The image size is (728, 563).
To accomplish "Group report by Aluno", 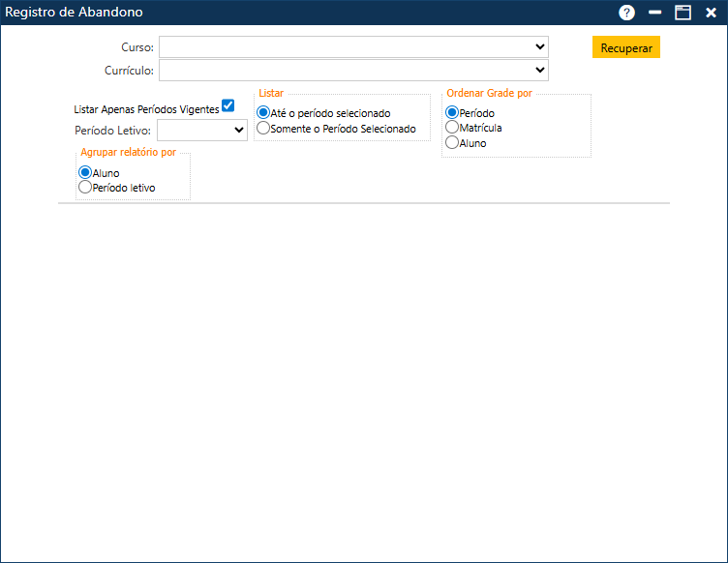I will click(85, 173).
